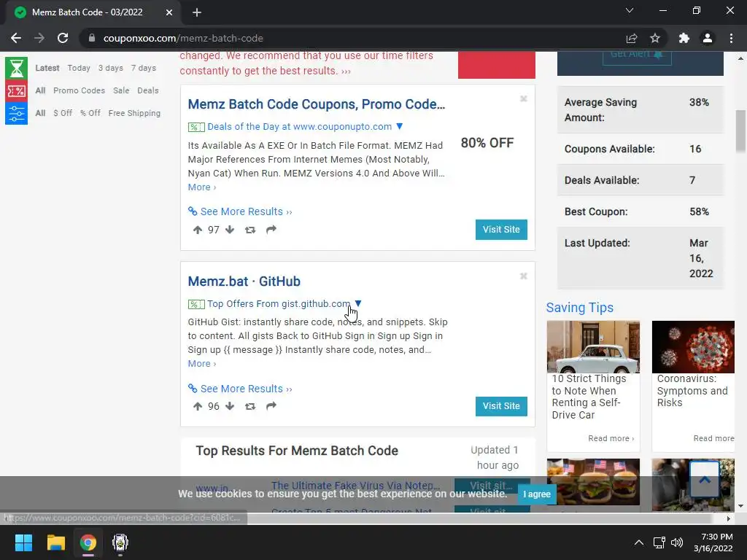Open the Windows Start menu

click(x=23, y=542)
